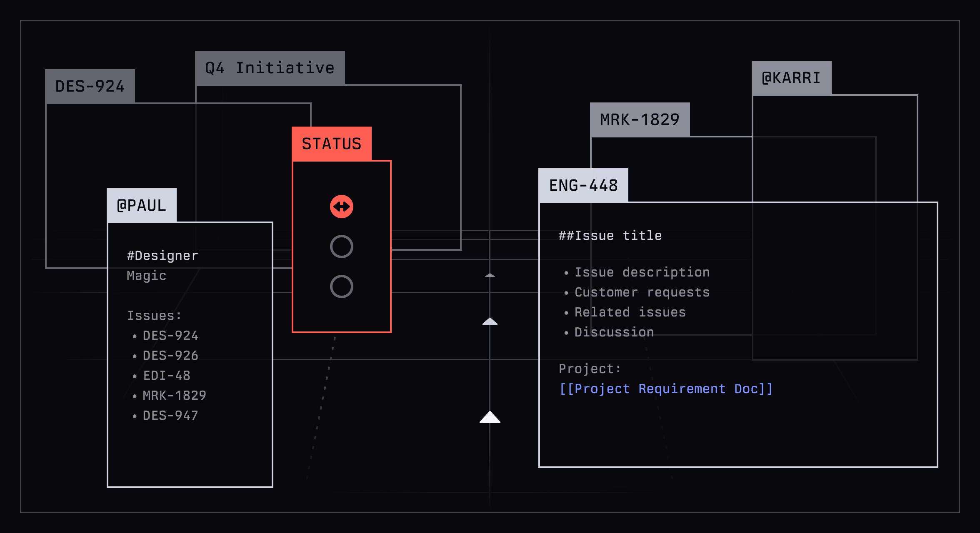Click the smallest top triangle marker
This screenshot has height=533, width=980.
(490, 275)
